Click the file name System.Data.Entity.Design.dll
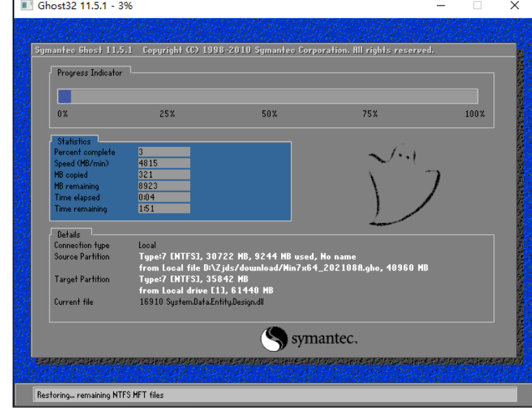Screen dimensions: 532x409 [x=215, y=302]
